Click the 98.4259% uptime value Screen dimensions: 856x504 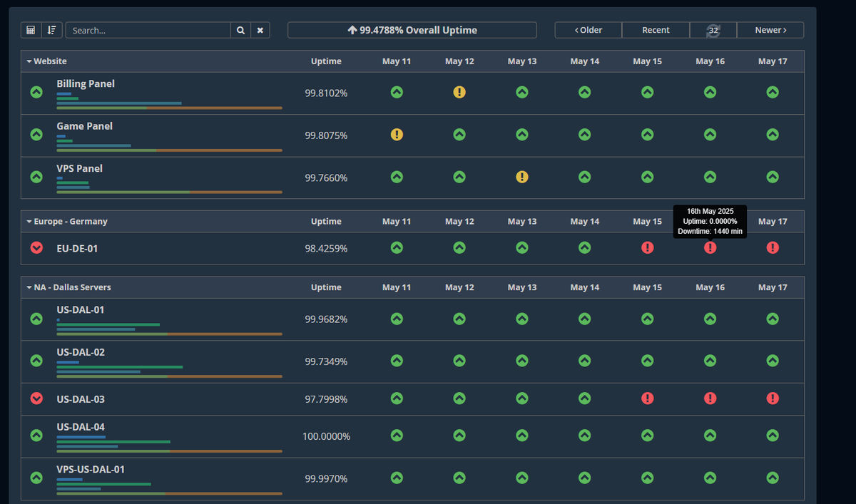(326, 248)
